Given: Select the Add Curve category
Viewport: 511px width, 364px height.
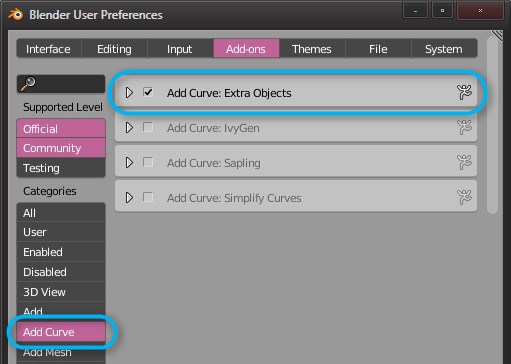Looking at the screenshot, I should (x=61, y=332).
